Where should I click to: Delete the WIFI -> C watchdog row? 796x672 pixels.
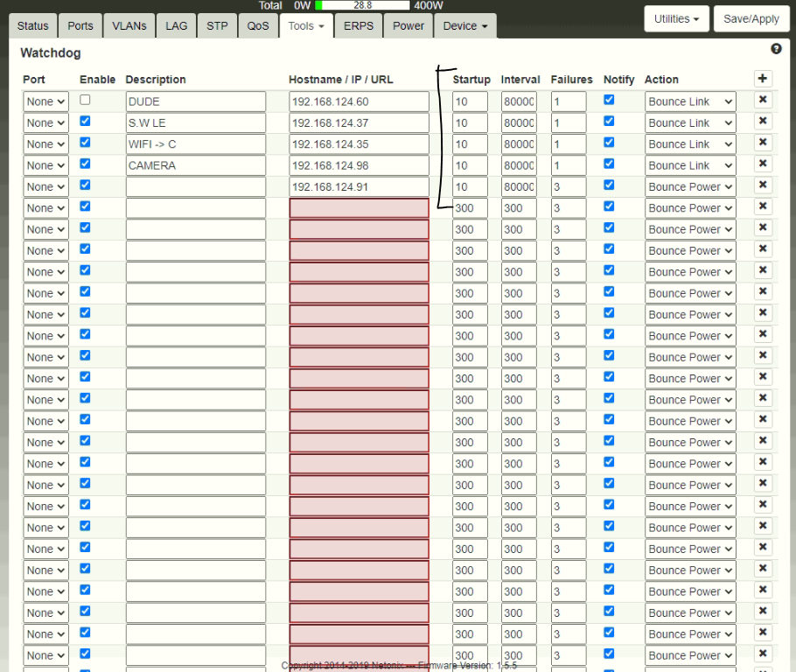point(763,143)
